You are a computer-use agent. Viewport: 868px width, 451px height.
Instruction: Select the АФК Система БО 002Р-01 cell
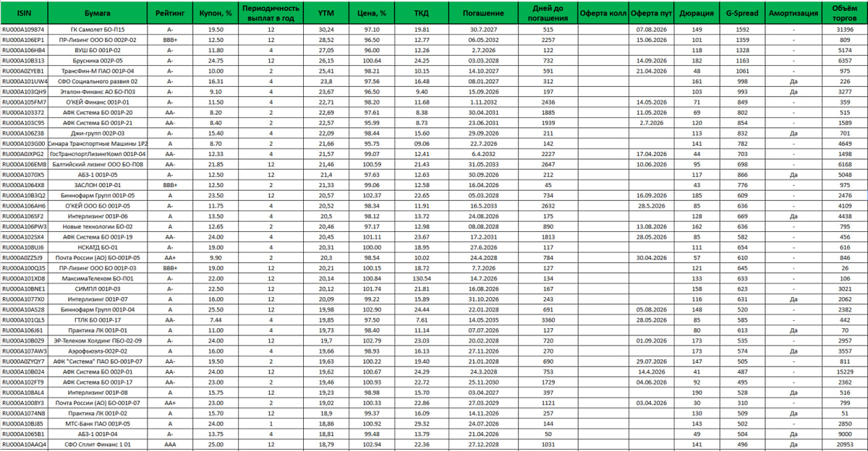[x=98, y=373]
